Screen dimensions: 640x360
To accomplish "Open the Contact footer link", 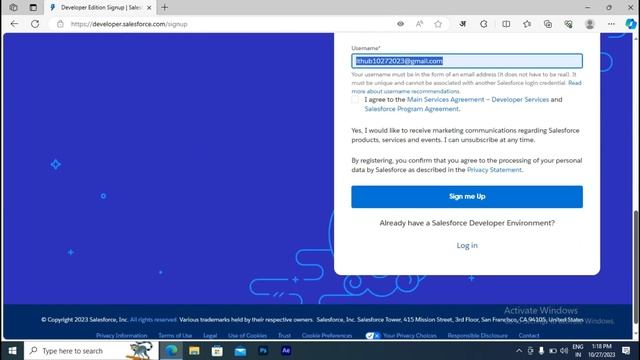I will [x=529, y=336].
